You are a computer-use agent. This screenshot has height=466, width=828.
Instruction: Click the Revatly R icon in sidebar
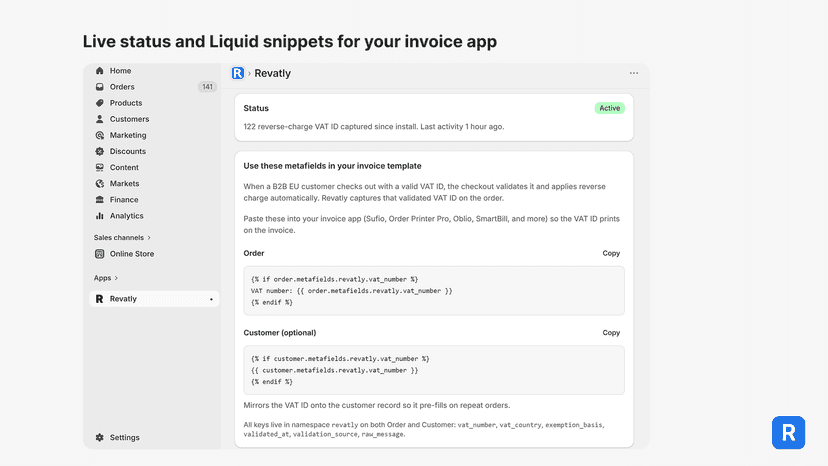(99, 299)
